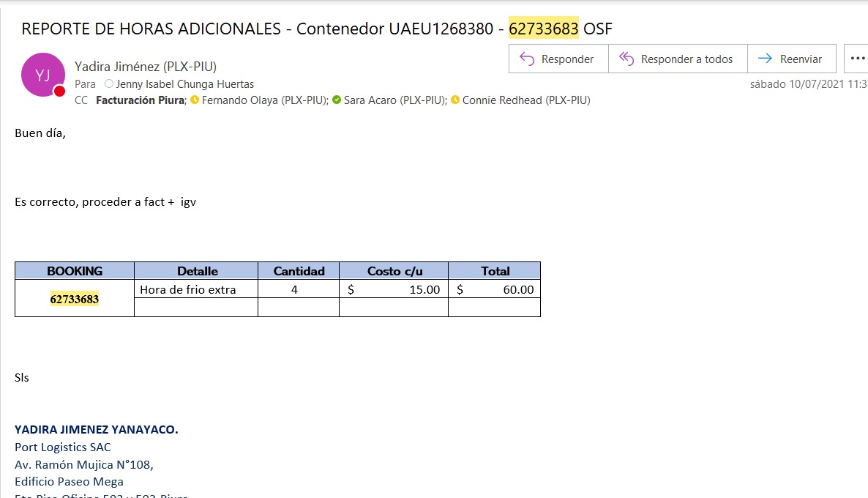Select recipient Jenny Isabel Chunga Huertas
The width and height of the screenshot is (868, 498).
pos(184,84)
